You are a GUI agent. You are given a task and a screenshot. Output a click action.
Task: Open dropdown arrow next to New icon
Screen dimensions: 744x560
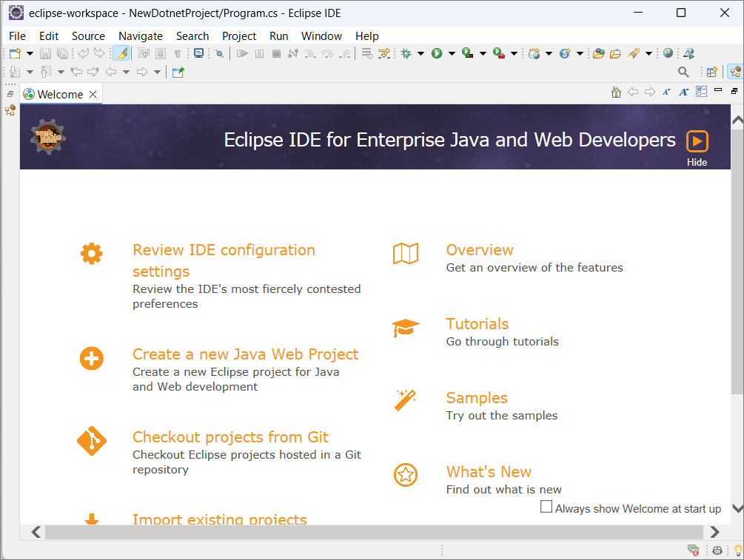pos(30,53)
